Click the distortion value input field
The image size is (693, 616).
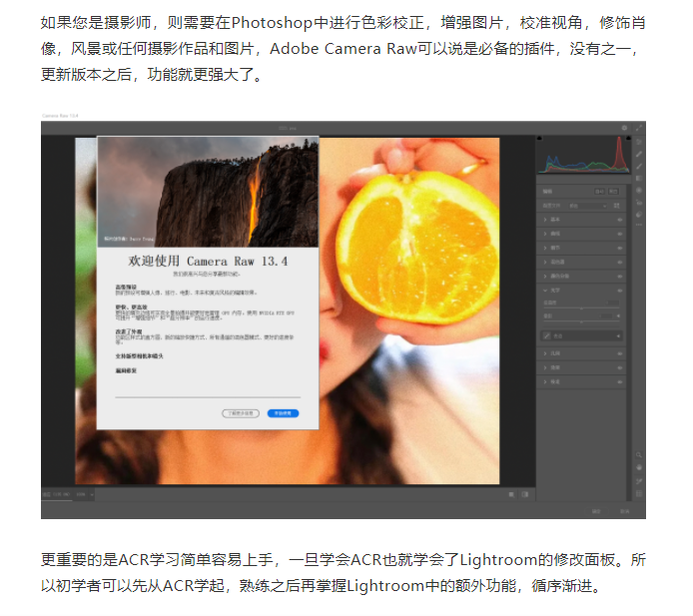[612, 303]
